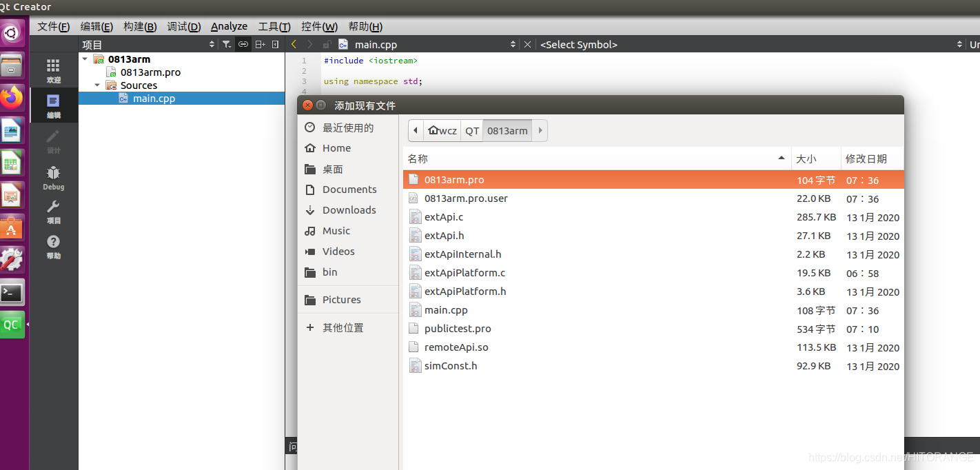Screen dimensions: 980x470
Task: Select extApiPlatform.h in file list
Action: pos(653,292)
